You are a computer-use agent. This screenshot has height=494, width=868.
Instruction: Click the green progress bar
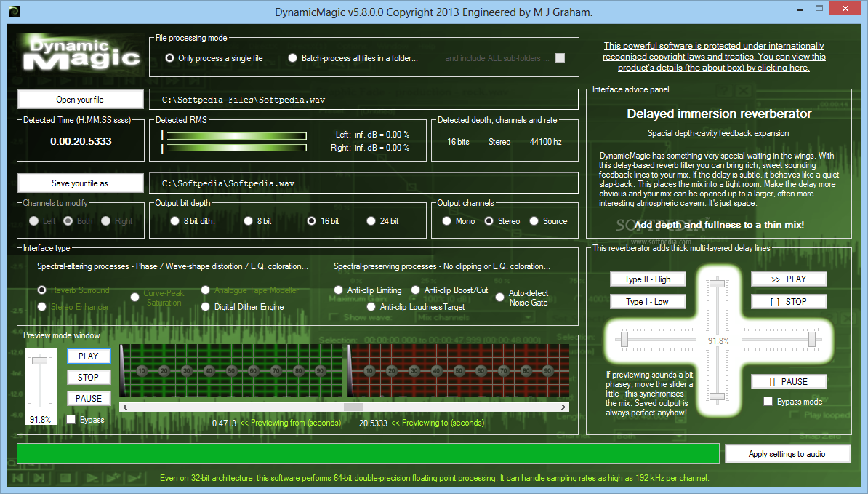click(x=368, y=453)
